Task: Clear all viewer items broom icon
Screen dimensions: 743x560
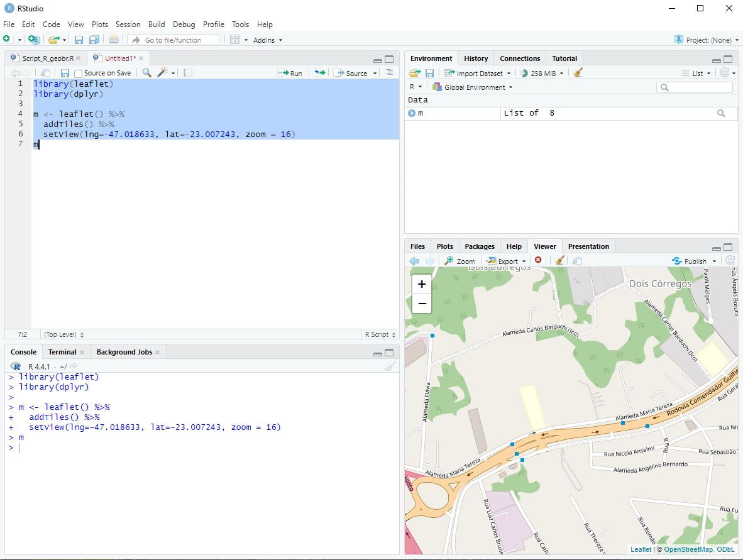Action: [x=559, y=261]
